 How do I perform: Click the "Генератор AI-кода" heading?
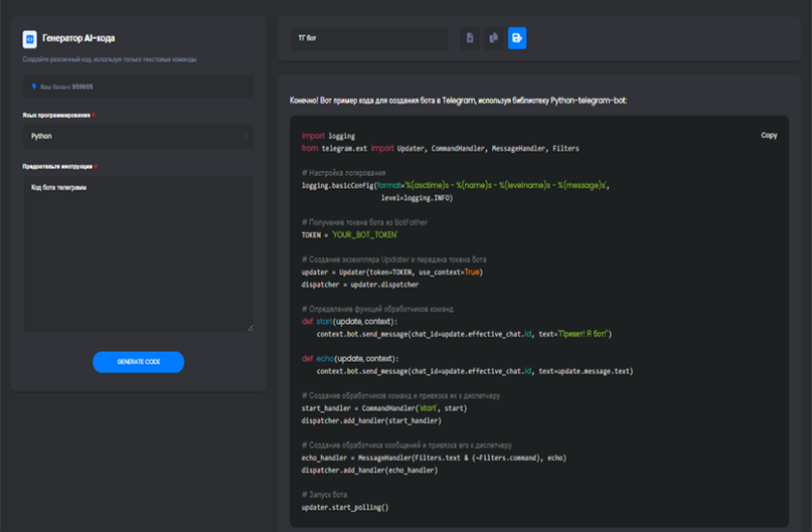79,39
